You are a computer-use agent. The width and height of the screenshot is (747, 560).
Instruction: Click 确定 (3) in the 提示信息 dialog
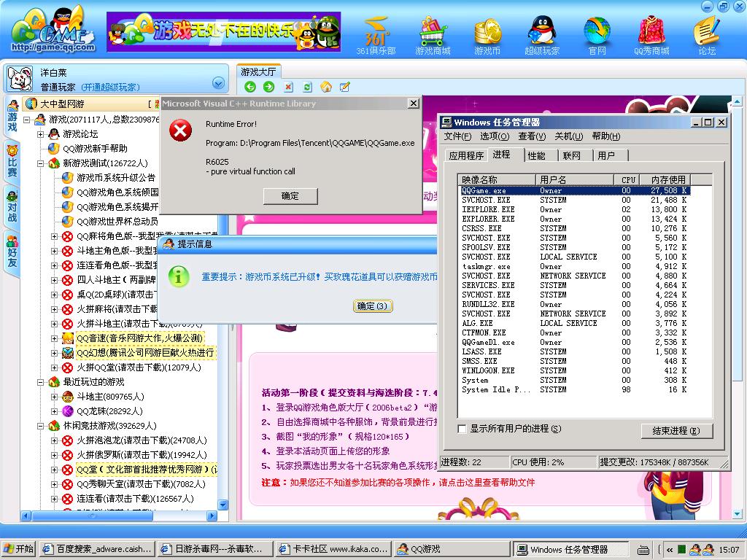point(373,306)
